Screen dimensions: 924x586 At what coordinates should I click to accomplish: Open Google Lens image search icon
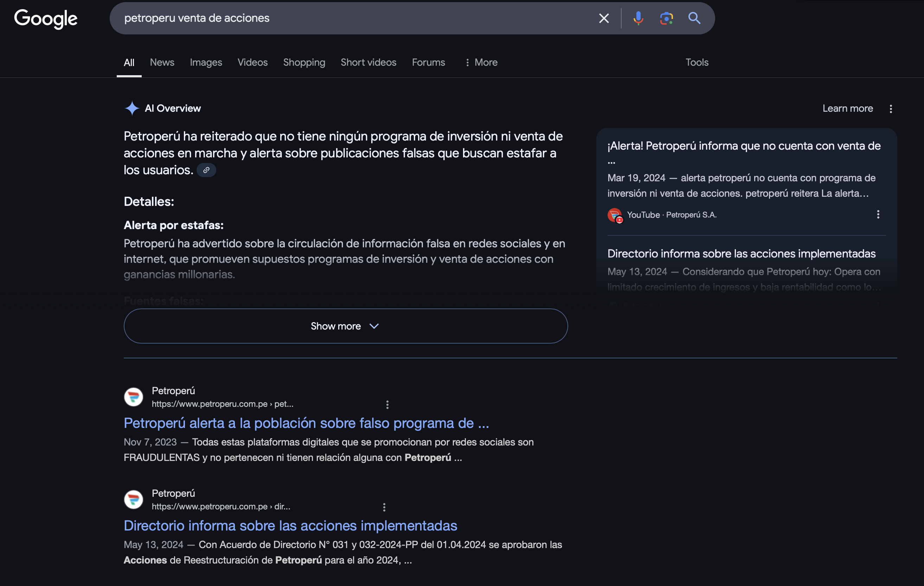666,18
